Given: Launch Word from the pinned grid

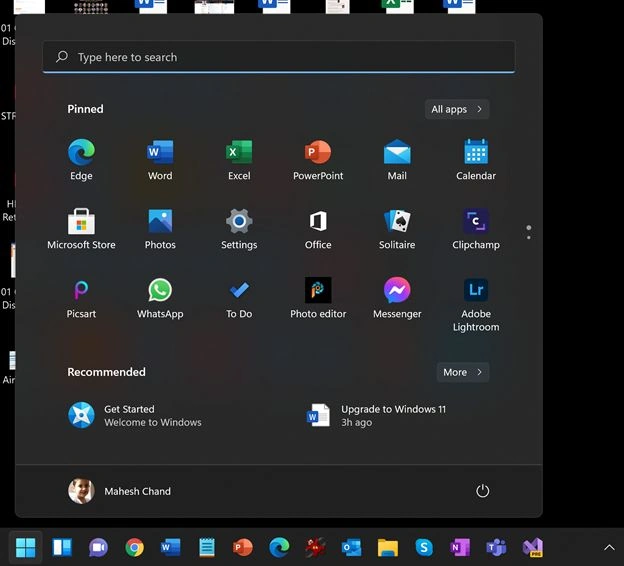Looking at the screenshot, I should point(160,160).
